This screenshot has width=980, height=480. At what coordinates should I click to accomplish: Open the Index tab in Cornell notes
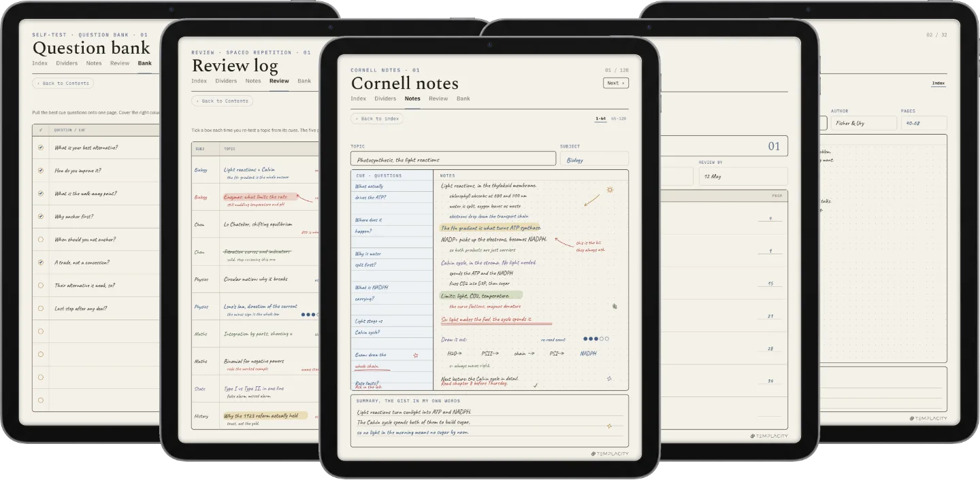[358, 99]
